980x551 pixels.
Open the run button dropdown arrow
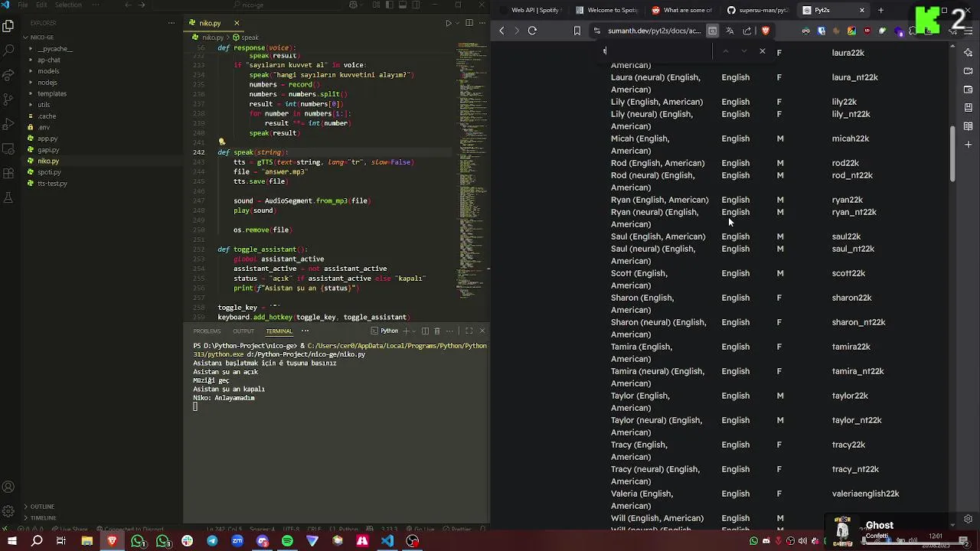[458, 23]
